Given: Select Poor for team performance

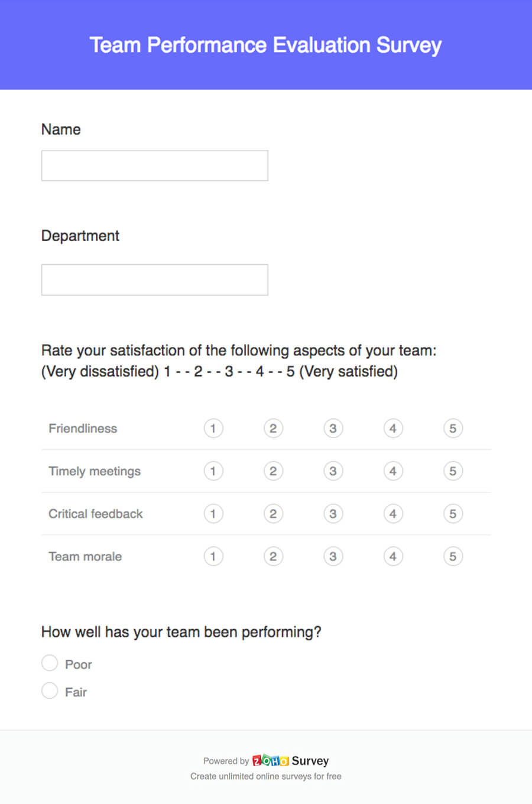Looking at the screenshot, I should tap(50, 663).
